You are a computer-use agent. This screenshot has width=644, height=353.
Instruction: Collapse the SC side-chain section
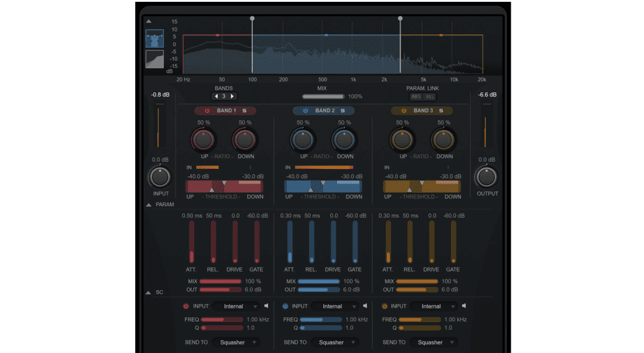149,292
